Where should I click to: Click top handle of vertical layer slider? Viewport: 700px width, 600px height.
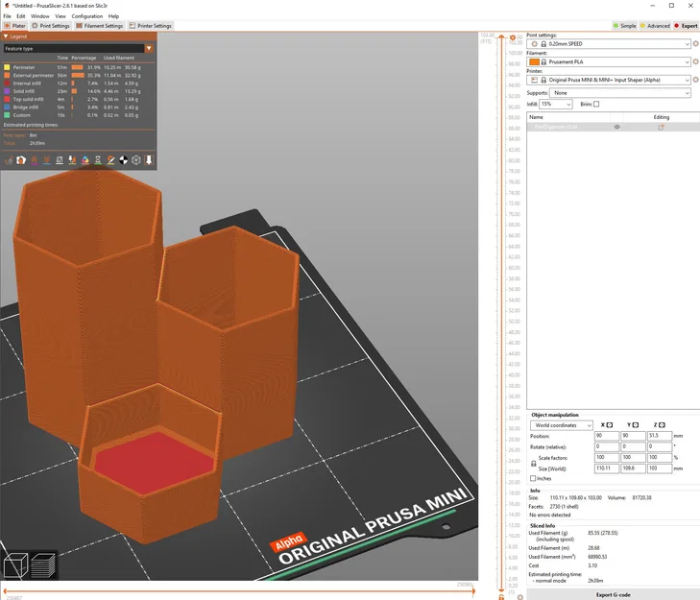pos(501,36)
